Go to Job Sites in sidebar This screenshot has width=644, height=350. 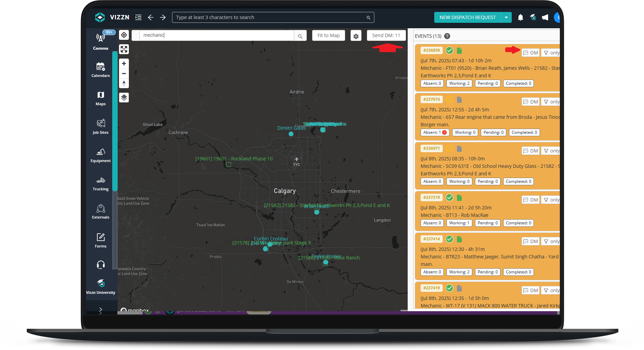tap(101, 127)
